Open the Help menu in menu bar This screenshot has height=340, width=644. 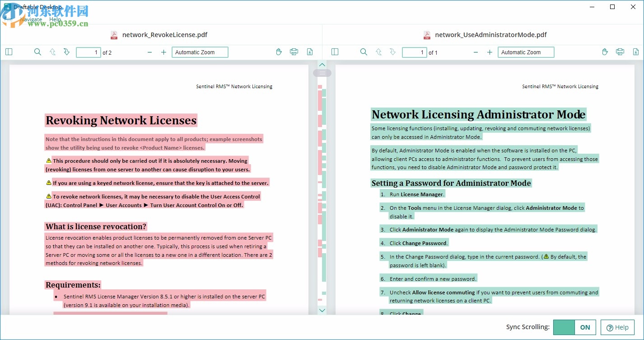pyautogui.click(x=55, y=19)
